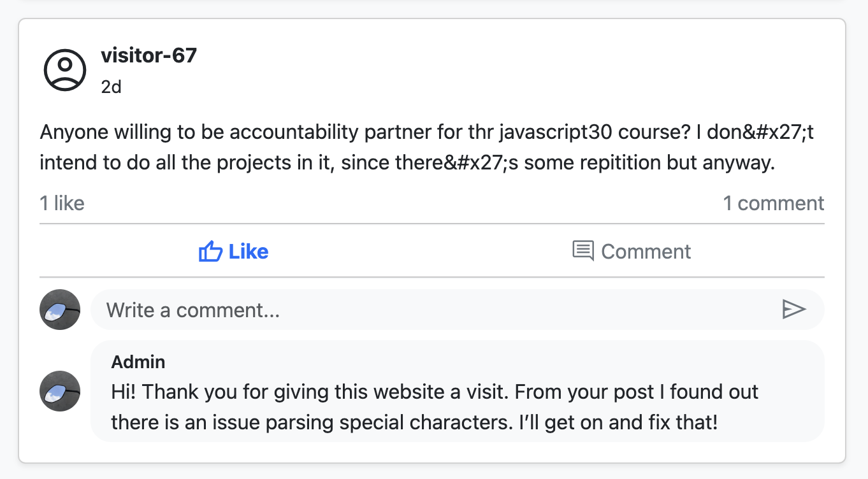The image size is (868, 479).
Task: Click the Admin avatar next to the reply
Action: coord(60,391)
